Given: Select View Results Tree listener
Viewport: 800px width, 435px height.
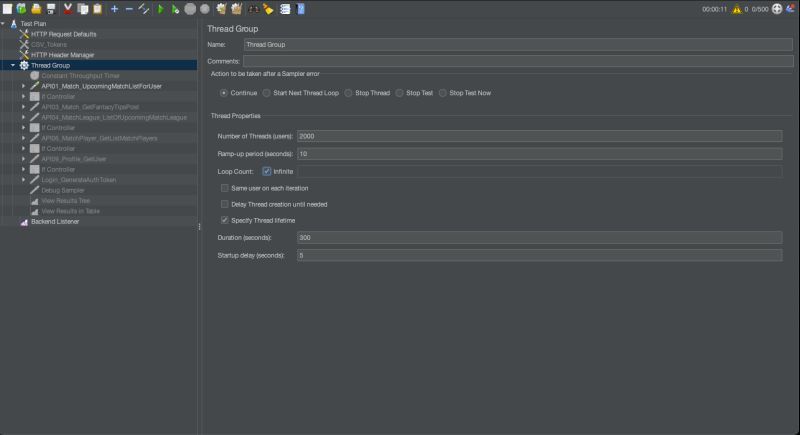Looking at the screenshot, I should click(65, 200).
